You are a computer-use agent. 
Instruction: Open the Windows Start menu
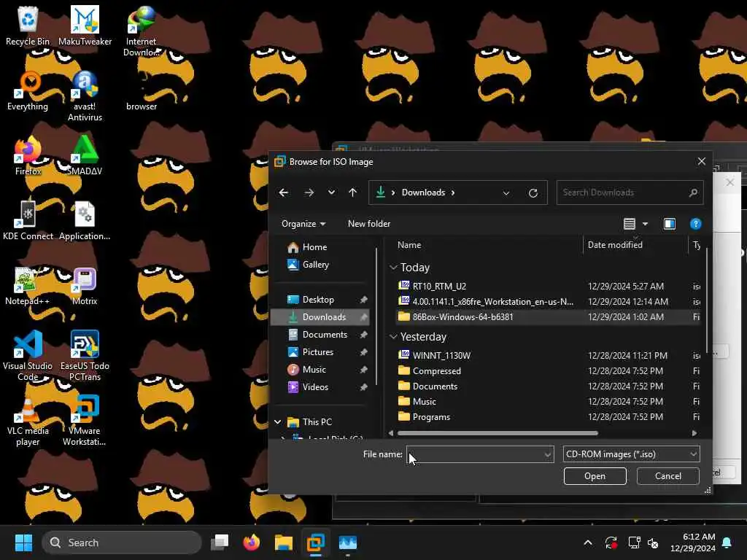[24, 542]
